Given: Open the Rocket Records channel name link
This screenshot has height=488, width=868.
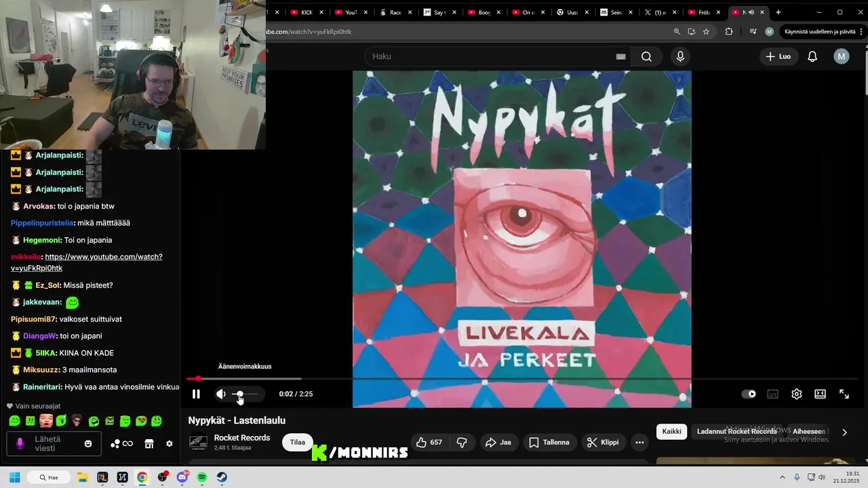Looking at the screenshot, I should [242, 438].
